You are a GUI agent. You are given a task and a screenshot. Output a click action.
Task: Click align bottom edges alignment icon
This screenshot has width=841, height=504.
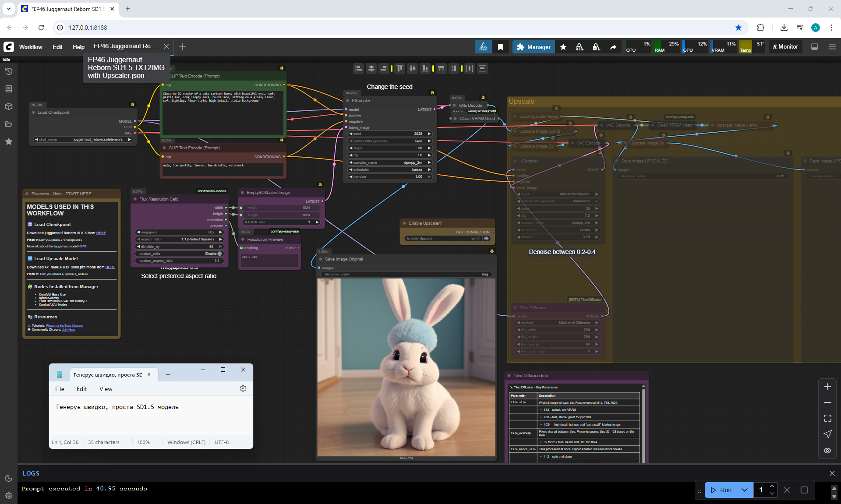tap(425, 68)
